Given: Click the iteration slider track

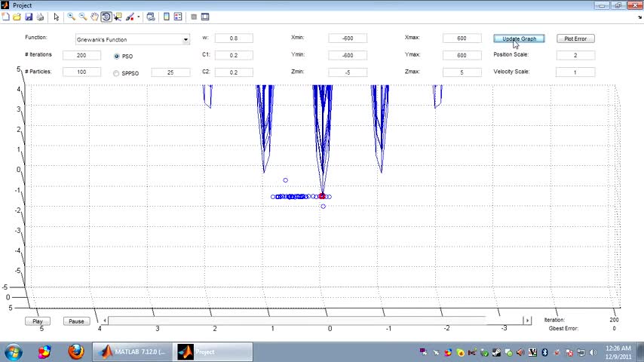Looking at the screenshot, I should click(316, 320).
